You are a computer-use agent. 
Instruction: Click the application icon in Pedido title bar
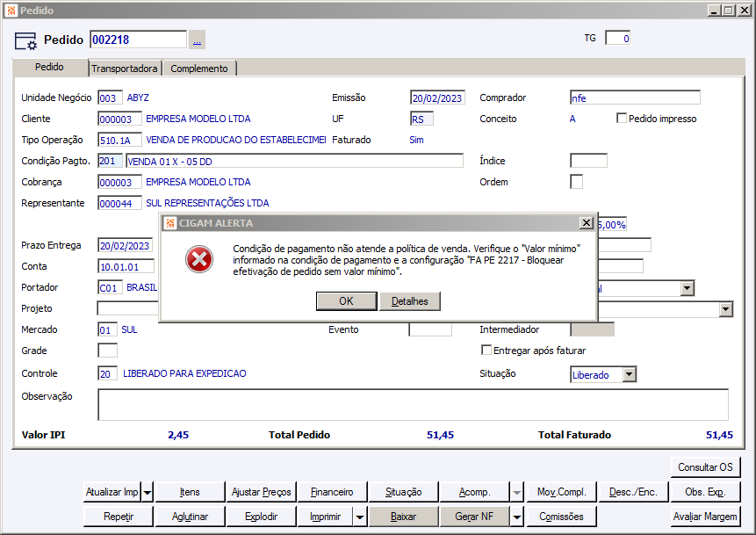pos(11,10)
